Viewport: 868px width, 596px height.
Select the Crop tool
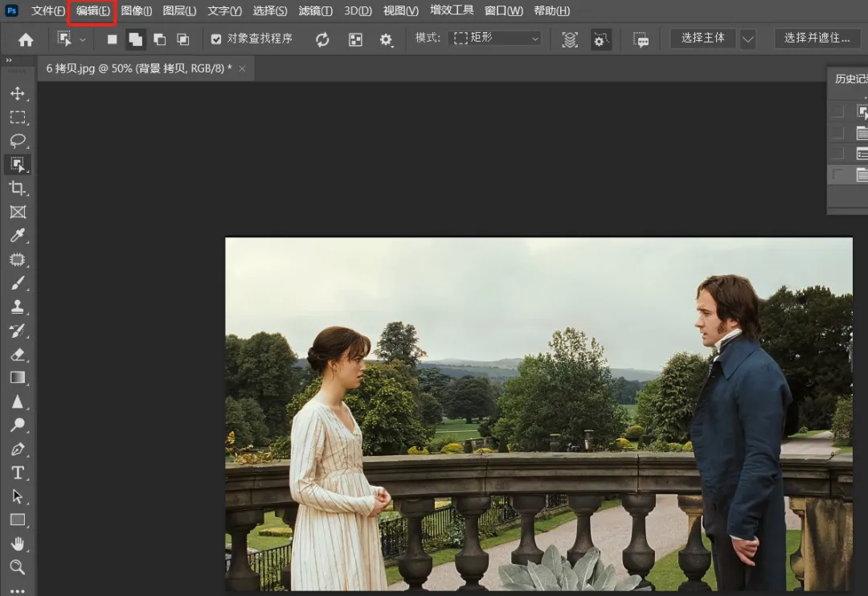coord(18,188)
